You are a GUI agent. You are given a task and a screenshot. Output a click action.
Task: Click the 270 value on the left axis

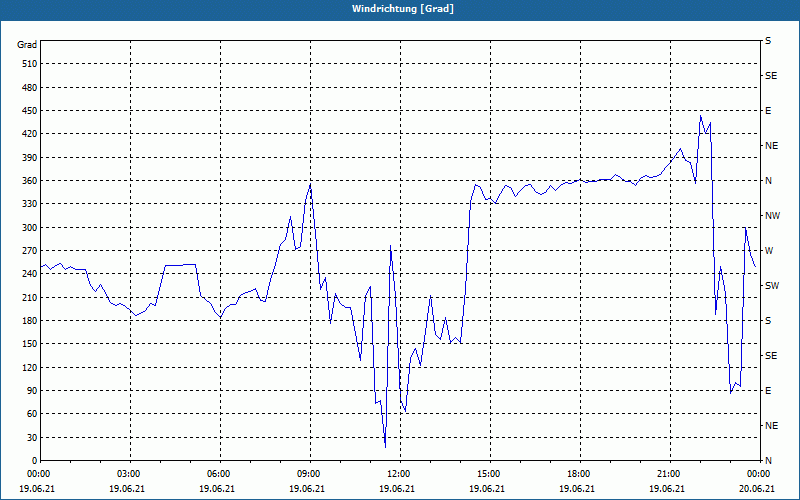click(30, 251)
